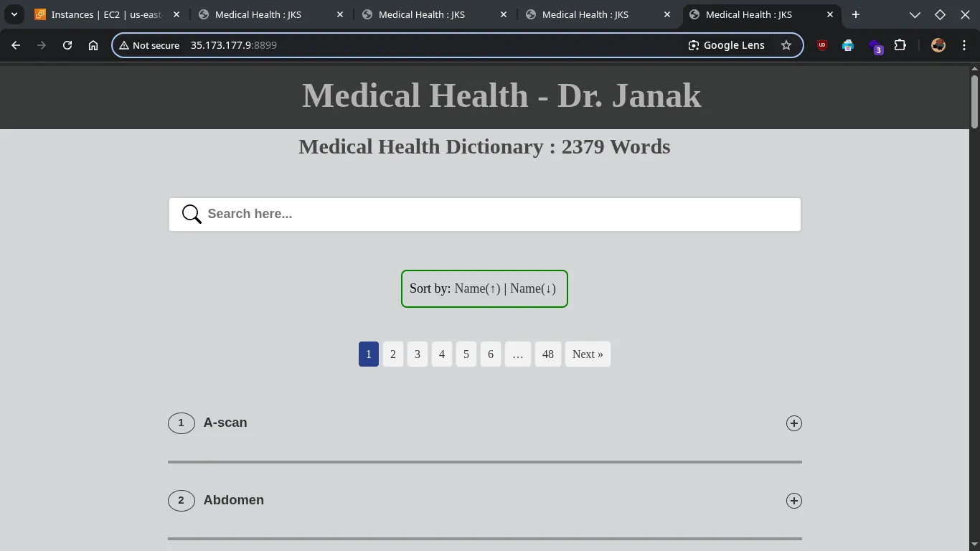Jump to page 48
The height and width of the screenshot is (551, 980).
click(548, 354)
